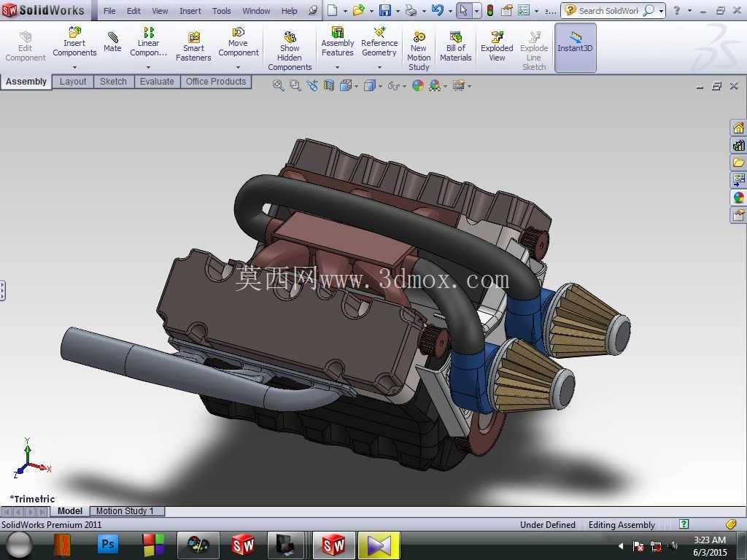
Task: Click the Windows Start orb
Action: [18, 545]
